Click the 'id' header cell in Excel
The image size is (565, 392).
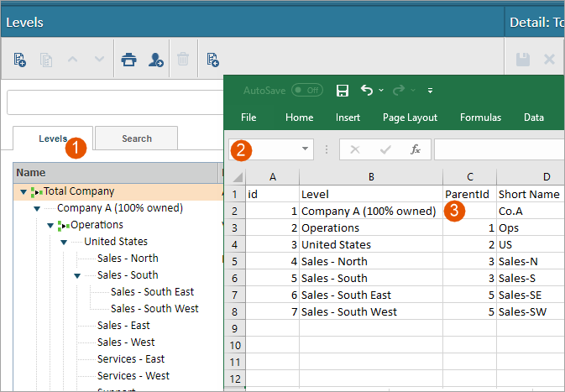(x=272, y=195)
